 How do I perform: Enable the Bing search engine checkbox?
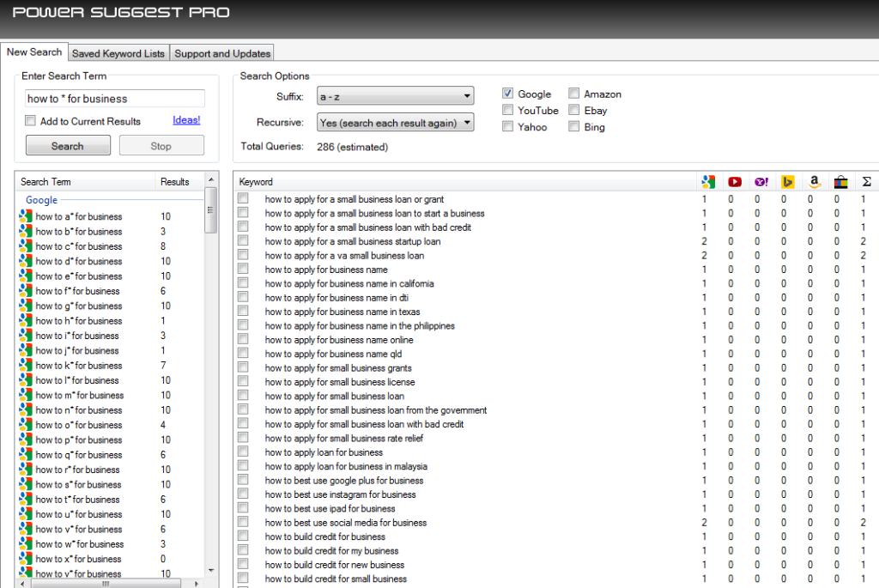[x=574, y=127]
